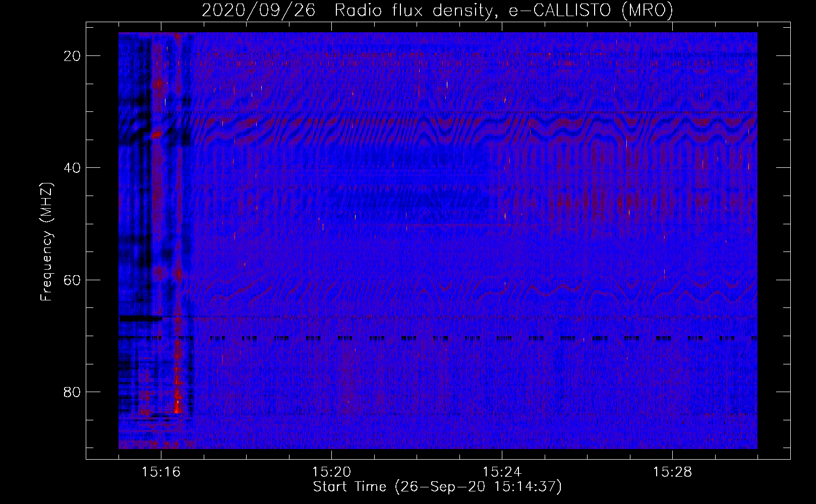Click the 'Frequency (MHZ)' axis label
The width and height of the screenshot is (816, 504).
(46, 242)
